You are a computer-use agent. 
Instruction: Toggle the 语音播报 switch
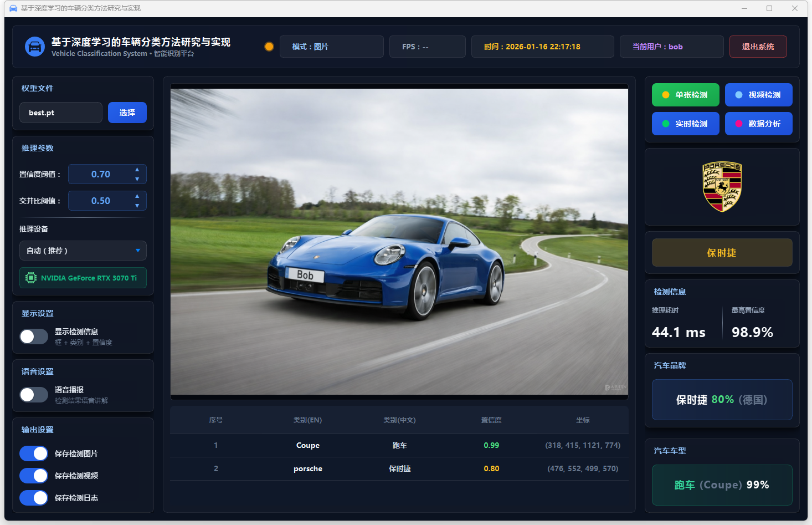tap(34, 395)
